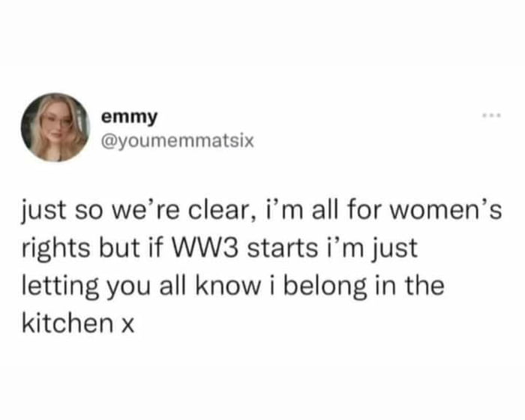Click the word 'you' in the tweet
Image resolution: width=525 pixels, height=420 pixels.
tap(128, 289)
